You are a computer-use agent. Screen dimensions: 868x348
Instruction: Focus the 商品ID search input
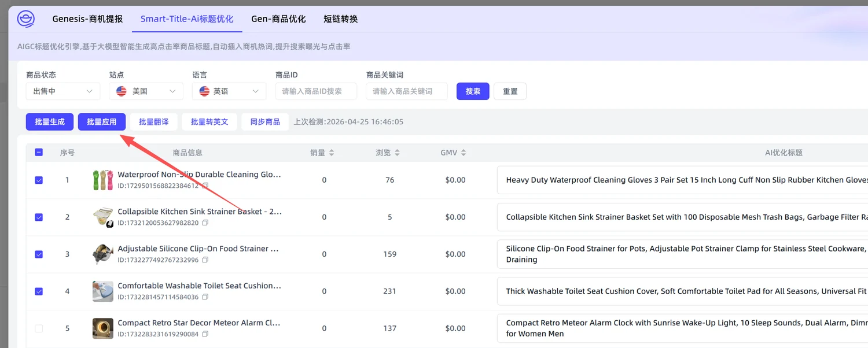click(317, 91)
